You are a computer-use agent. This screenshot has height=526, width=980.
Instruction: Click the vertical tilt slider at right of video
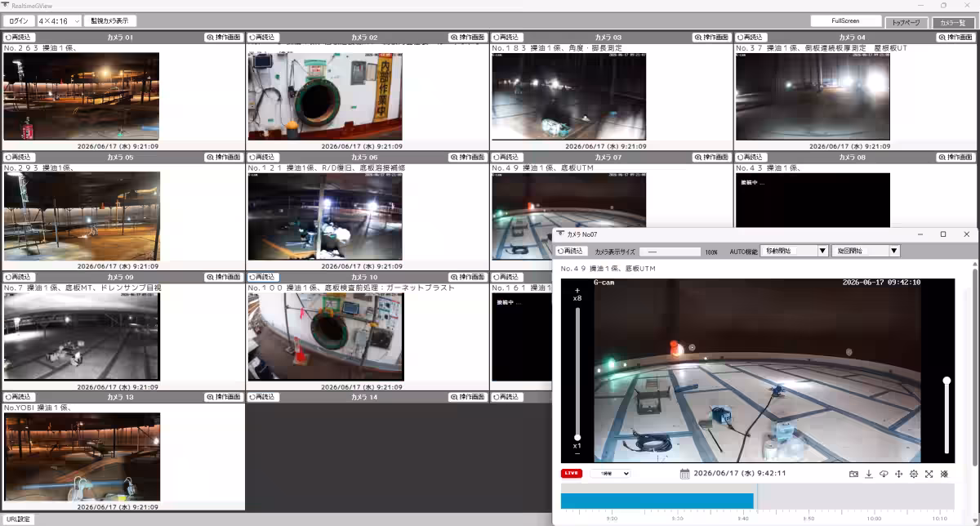(947, 415)
